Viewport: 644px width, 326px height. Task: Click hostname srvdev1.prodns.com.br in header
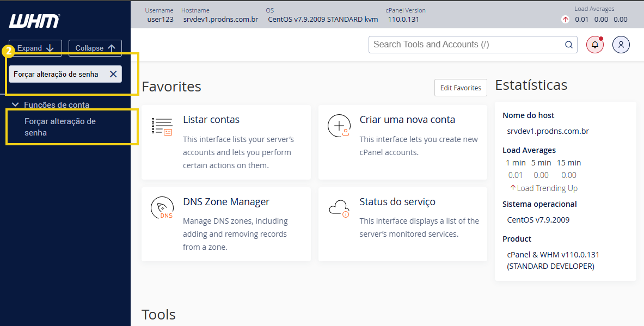click(x=221, y=19)
